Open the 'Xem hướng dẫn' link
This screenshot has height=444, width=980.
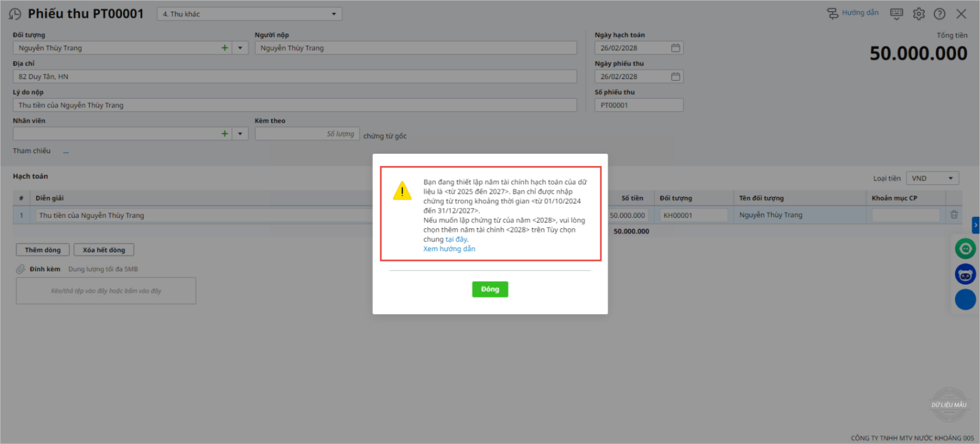pos(449,249)
